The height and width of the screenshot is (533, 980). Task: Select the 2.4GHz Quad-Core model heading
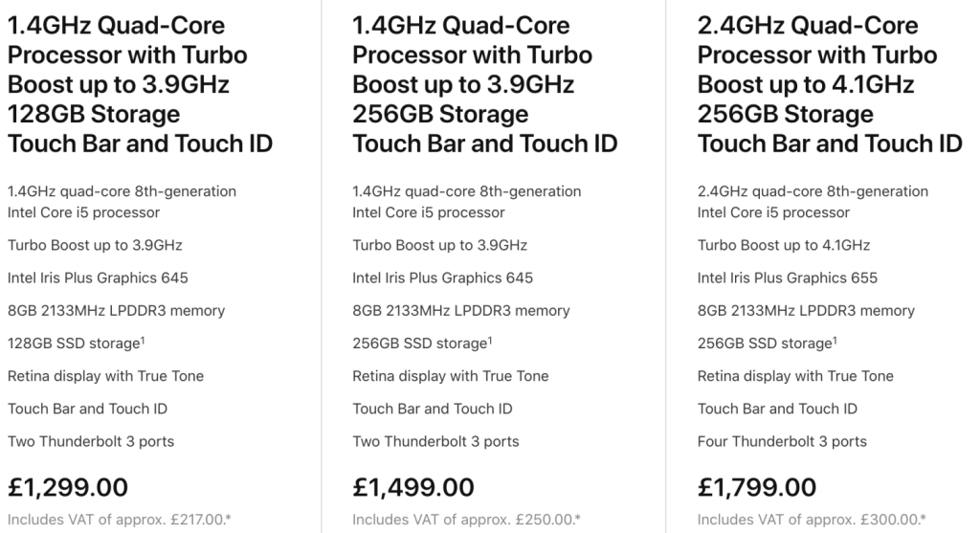click(x=830, y=84)
